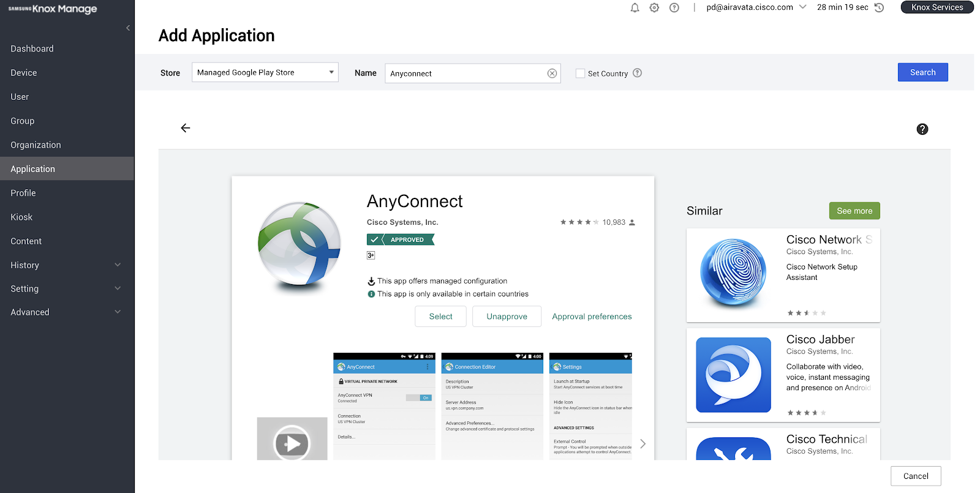
Task: Open settings gear icon in header
Action: click(654, 7)
